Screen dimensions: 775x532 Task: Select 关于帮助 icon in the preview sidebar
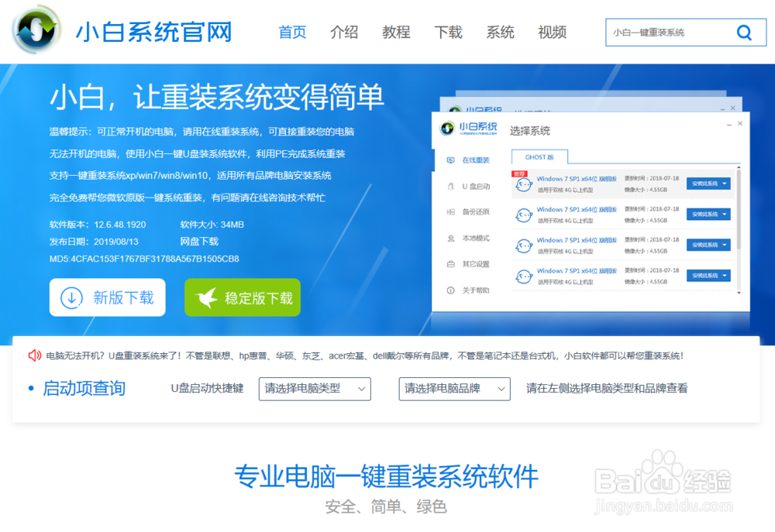click(451, 290)
